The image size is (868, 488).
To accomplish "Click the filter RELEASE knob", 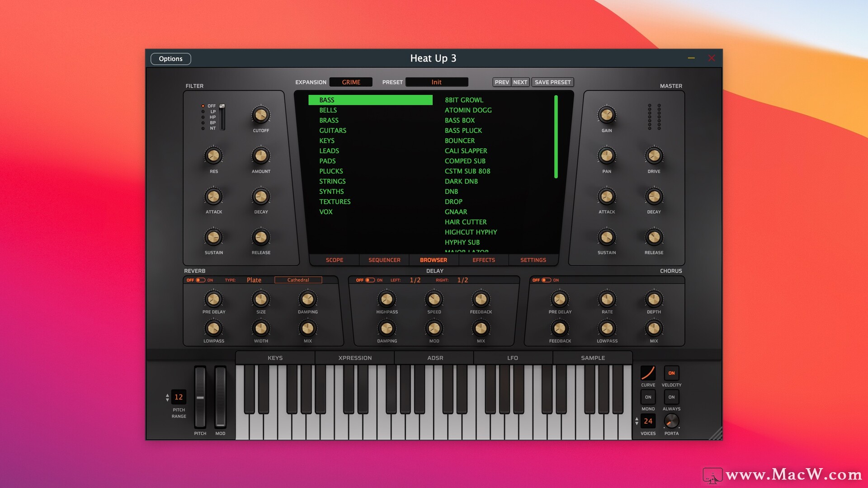I will click(x=261, y=237).
